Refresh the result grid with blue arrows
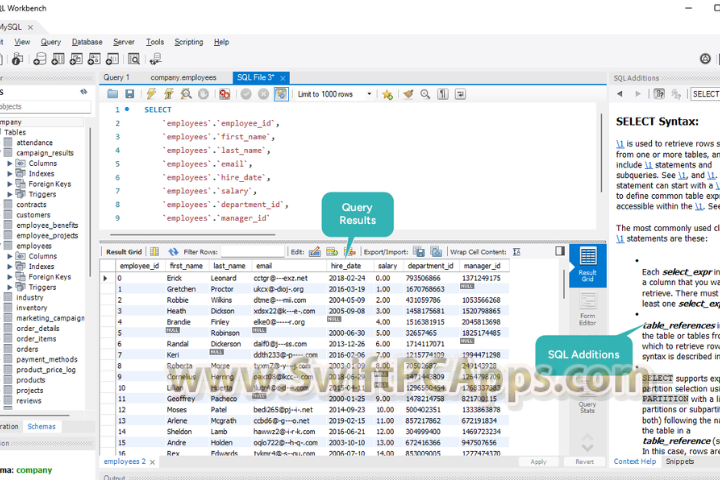Viewport: 720px width, 480px height. click(173, 252)
